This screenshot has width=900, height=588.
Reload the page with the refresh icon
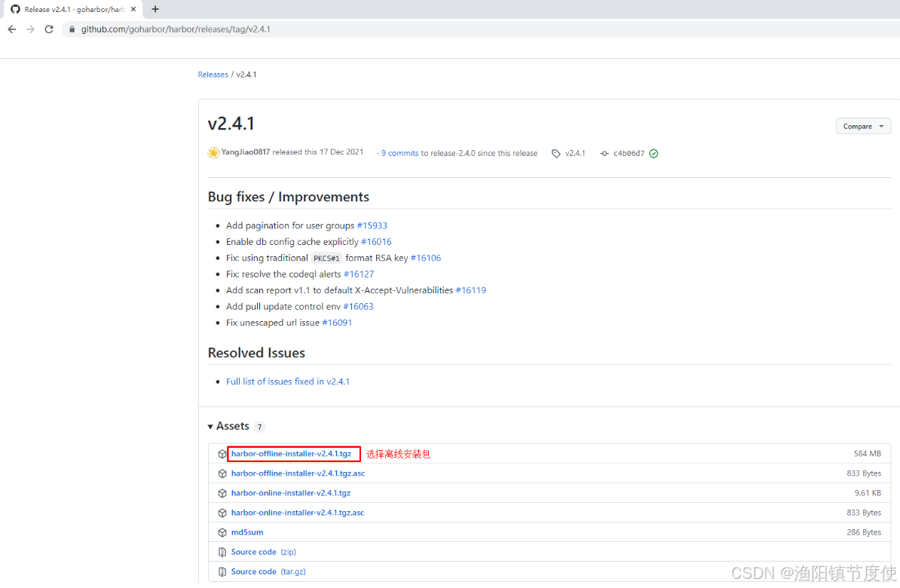coord(49,29)
